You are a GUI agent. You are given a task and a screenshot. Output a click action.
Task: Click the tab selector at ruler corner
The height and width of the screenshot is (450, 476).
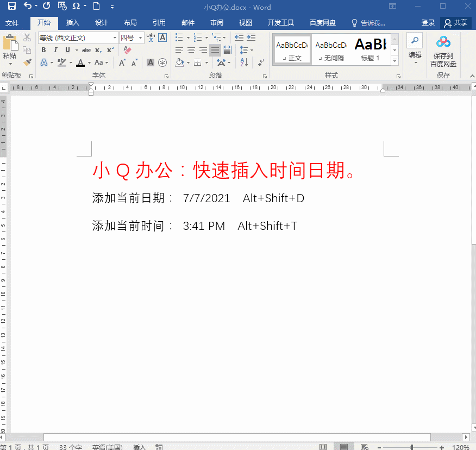click(4, 88)
